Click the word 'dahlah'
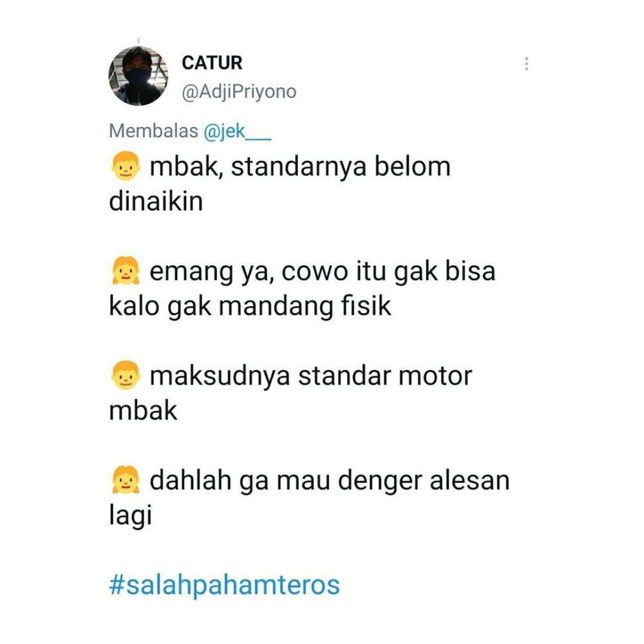The image size is (644, 644). (191, 480)
